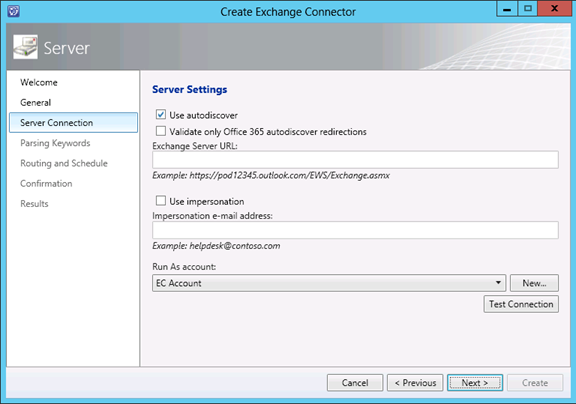Screen dimensions: 576x404
Task: Select the General step in the sidebar
Action: (x=36, y=102)
